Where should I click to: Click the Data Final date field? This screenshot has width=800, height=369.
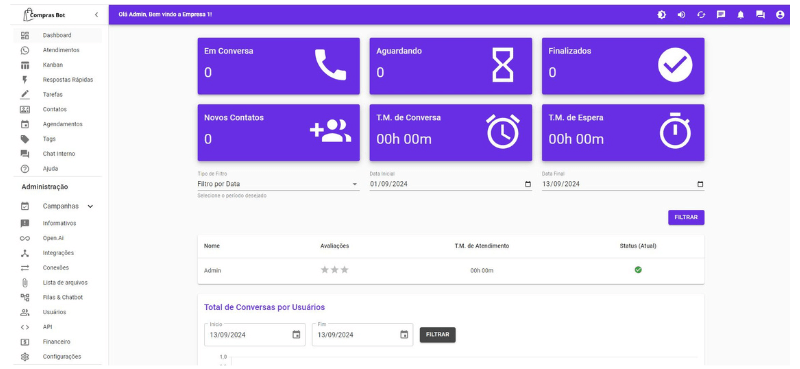coord(623,184)
